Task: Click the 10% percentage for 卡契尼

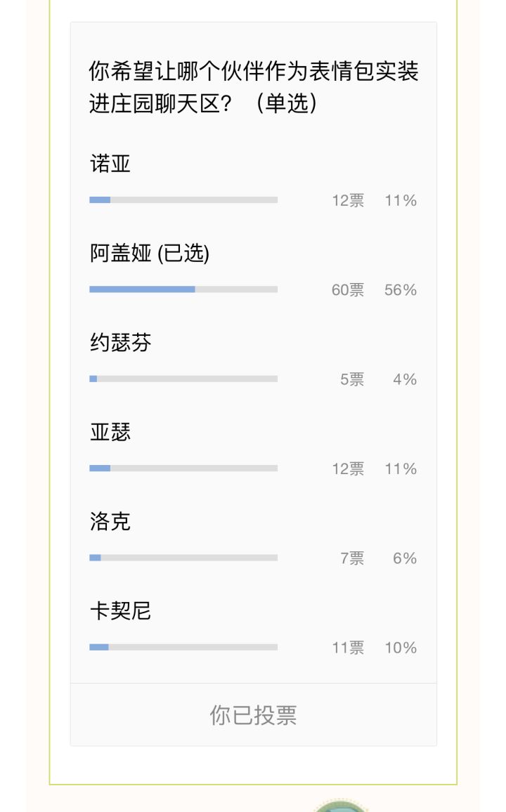Action: coord(401,648)
